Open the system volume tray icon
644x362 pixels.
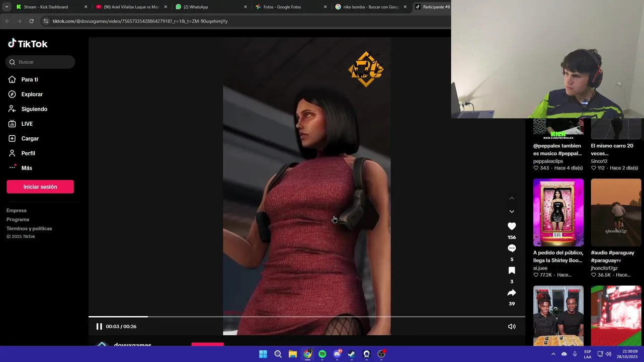click(608, 354)
